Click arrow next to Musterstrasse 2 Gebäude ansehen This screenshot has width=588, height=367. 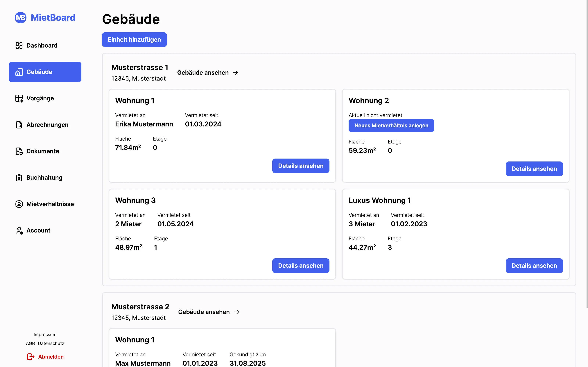point(236,312)
